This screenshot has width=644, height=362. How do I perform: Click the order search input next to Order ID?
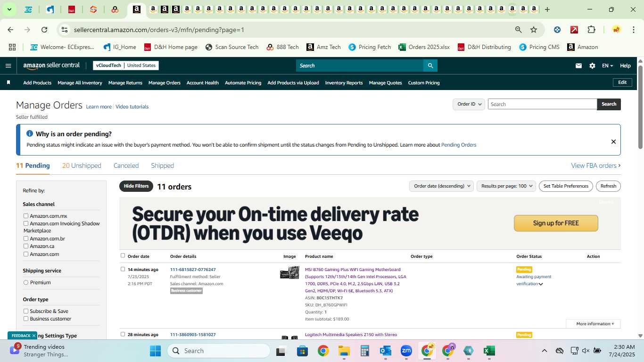(x=542, y=104)
